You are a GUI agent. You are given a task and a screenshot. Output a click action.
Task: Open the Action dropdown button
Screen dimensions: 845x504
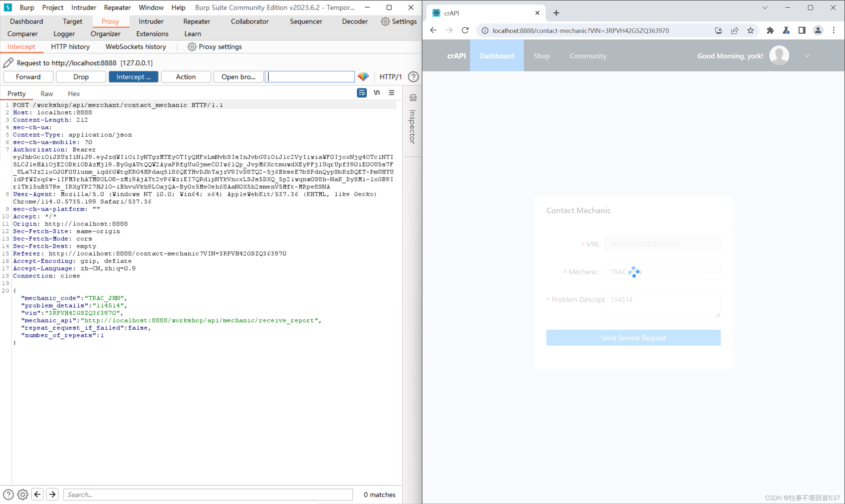click(186, 77)
